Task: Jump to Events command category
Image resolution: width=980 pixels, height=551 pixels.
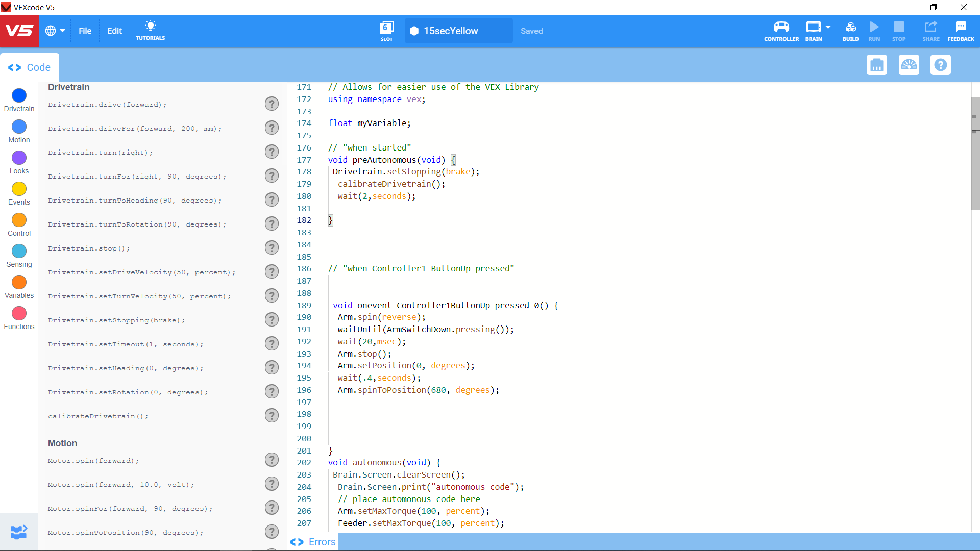Action: pos(19,194)
